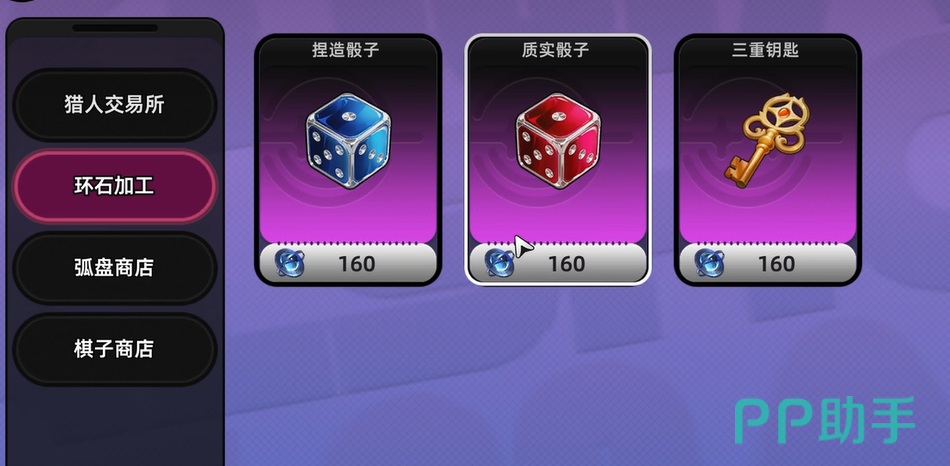Select the red 质实骰子 dice icon

[x=558, y=141]
